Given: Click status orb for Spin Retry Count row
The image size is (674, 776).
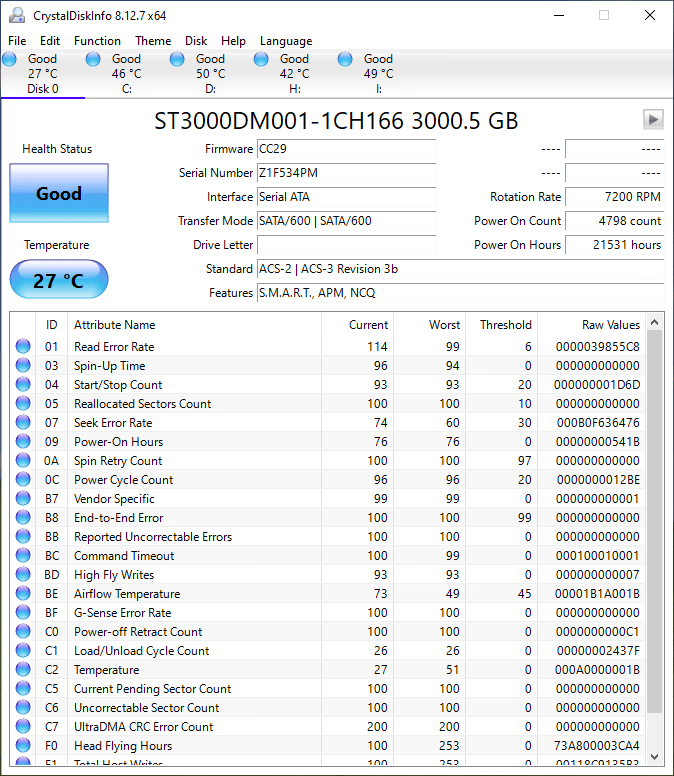Looking at the screenshot, I should click(23, 460).
